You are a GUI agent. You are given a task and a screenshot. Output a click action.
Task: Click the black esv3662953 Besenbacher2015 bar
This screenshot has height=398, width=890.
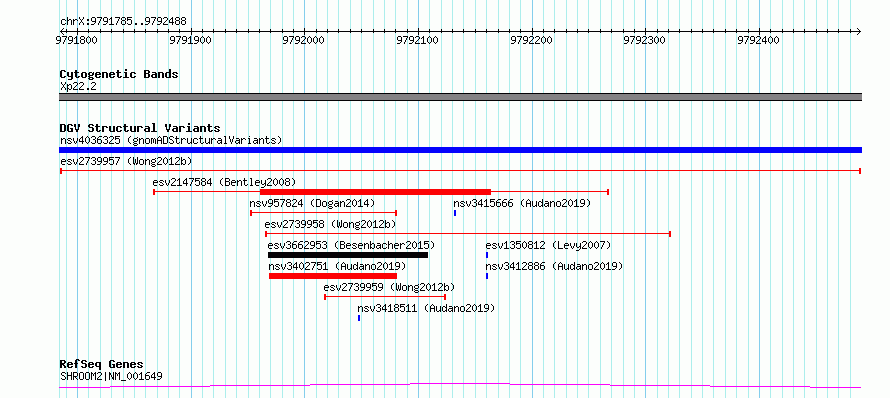click(x=348, y=255)
